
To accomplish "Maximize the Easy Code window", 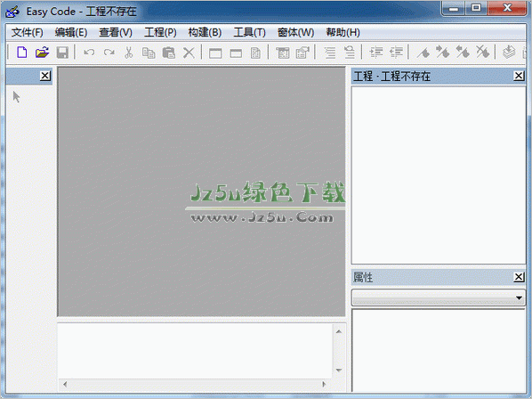I will pos(476,9).
